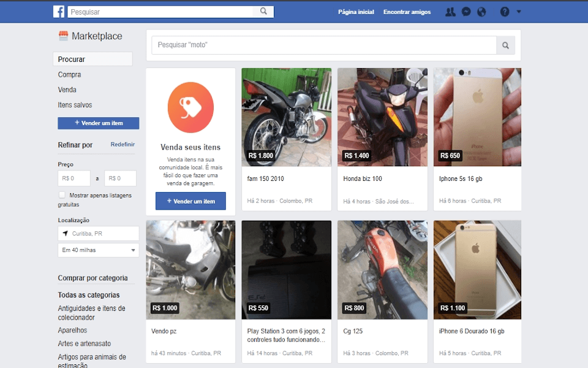Viewport: 588px width, 368px height.
Task: Focus the Marketplace 'Pesquisar moto' field
Action: (x=324, y=45)
